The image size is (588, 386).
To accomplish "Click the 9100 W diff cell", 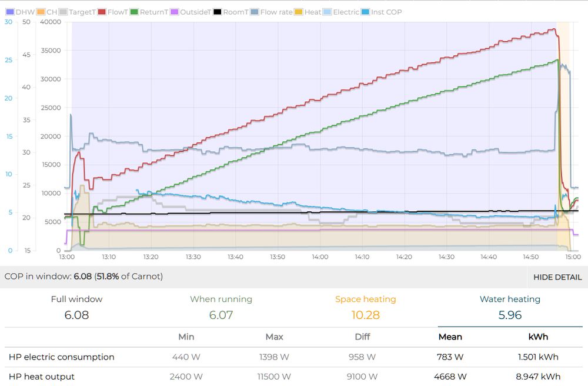I will [x=362, y=376].
